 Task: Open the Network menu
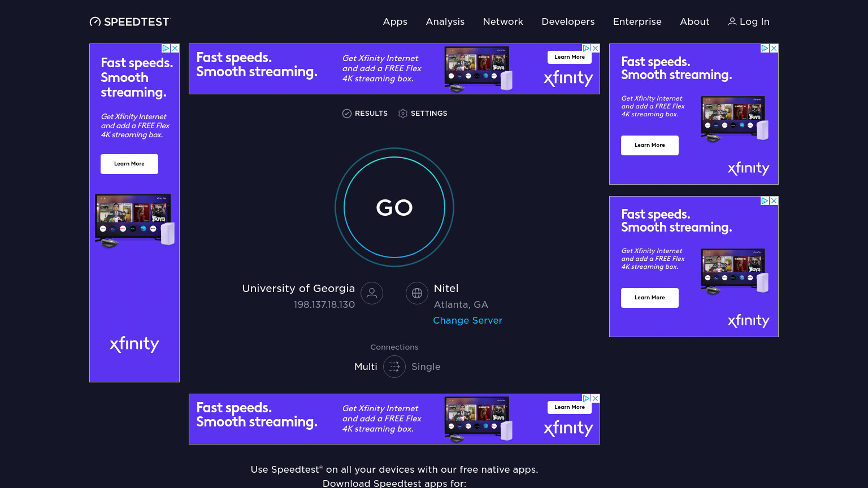coord(503,21)
